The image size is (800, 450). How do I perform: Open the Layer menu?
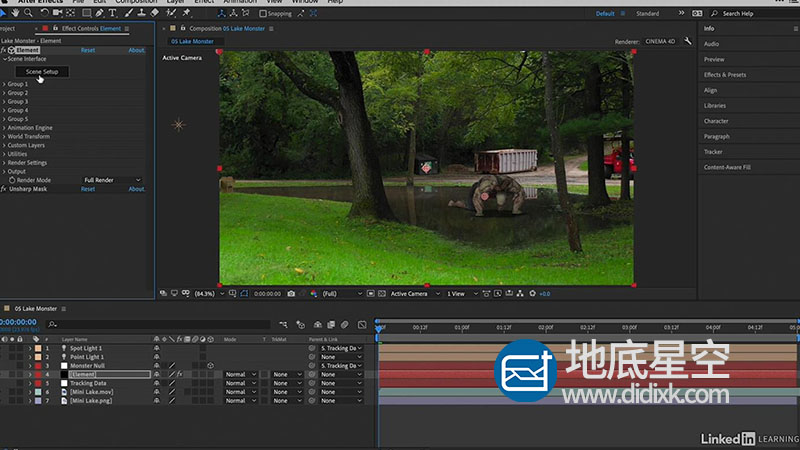click(176, 2)
